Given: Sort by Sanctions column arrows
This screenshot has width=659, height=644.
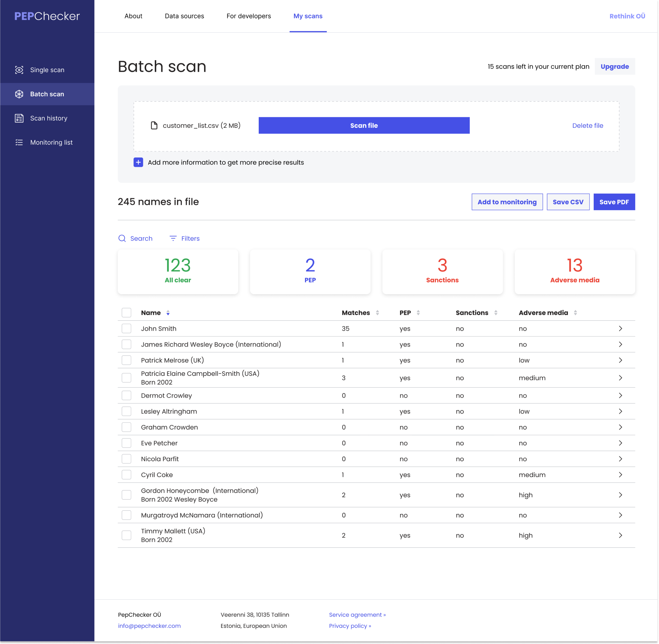Looking at the screenshot, I should pyautogui.click(x=496, y=313).
